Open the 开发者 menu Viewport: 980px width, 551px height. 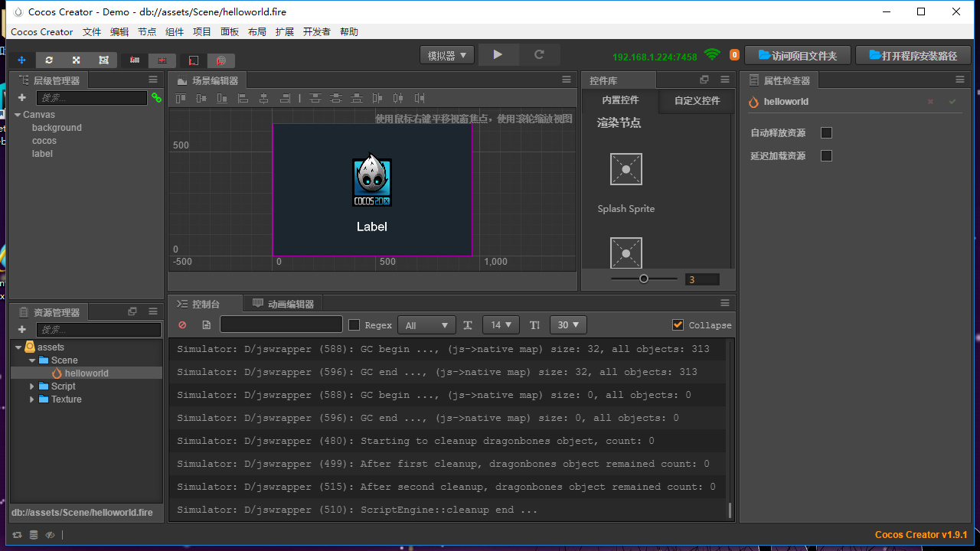(x=317, y=32)
